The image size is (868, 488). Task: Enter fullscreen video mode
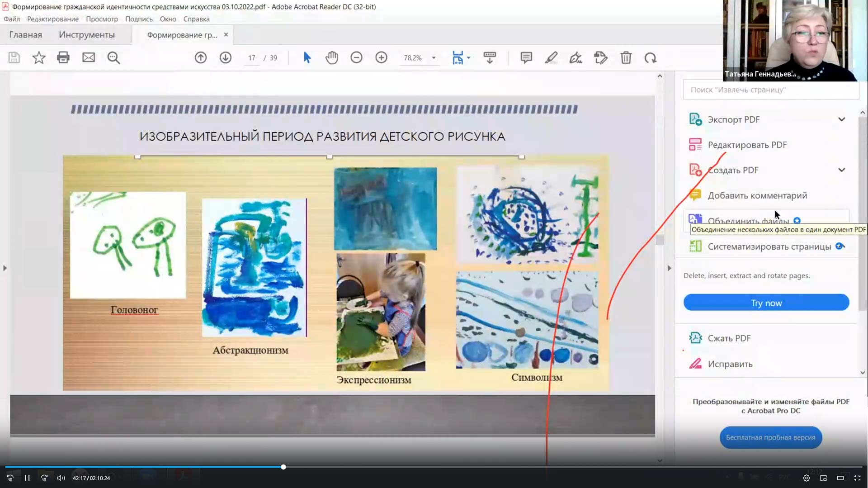(x=857, y=478)
